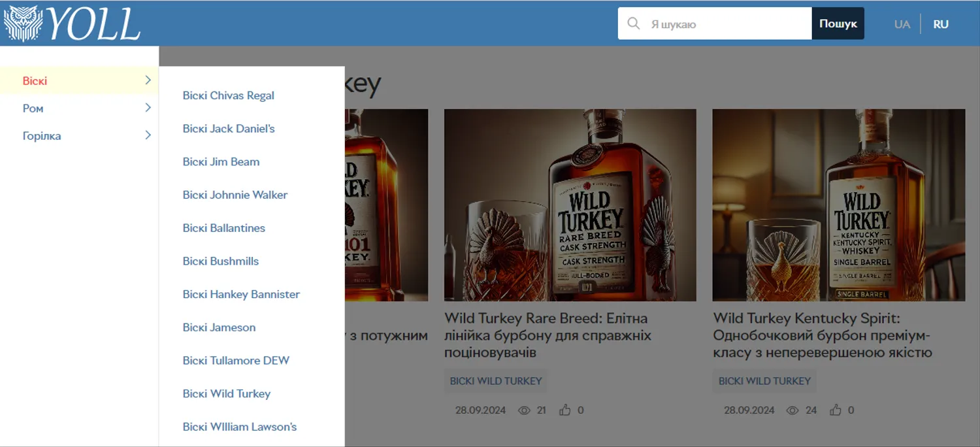The image size is (980, 447).
Task: Open Віскі William Lawson's submenu item
Action: 240,427
